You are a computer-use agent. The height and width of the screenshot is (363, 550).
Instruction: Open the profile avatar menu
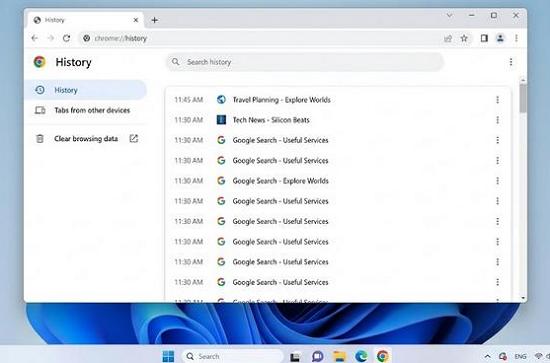click(500, 38)
